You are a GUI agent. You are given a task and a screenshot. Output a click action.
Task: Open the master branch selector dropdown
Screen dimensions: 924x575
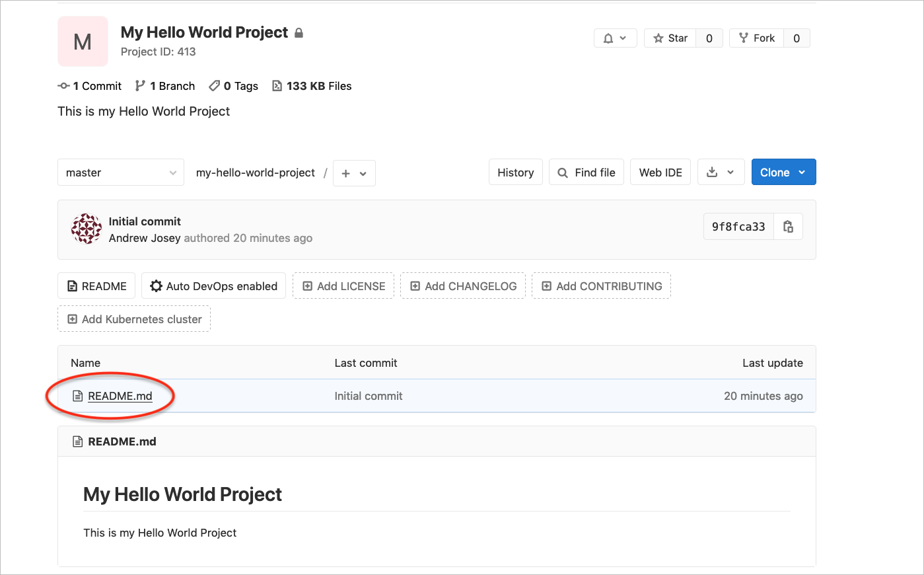pos(121,172)
